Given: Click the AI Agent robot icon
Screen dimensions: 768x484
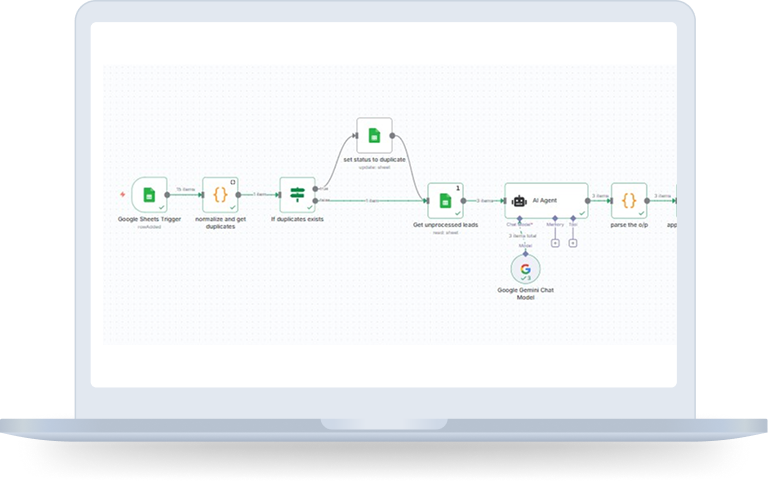Looking at the screenshot, I should click(x=519, y=200).
